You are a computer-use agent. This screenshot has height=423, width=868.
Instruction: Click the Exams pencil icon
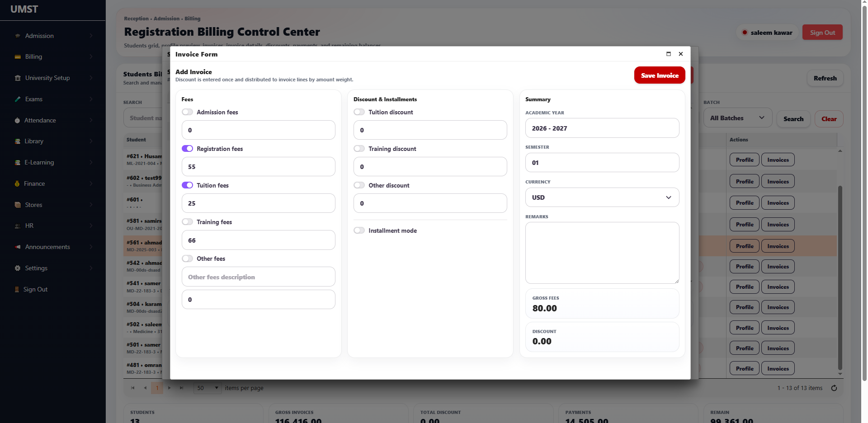coord(18,99)
